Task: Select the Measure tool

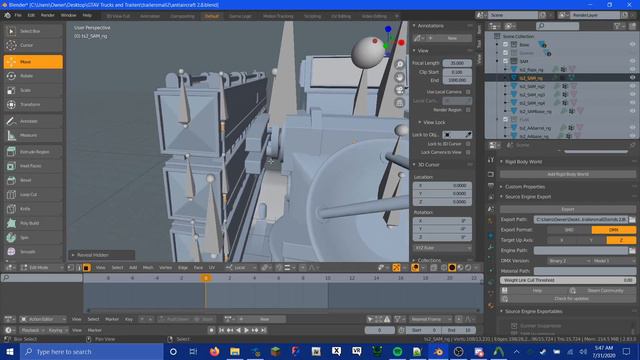Action: click(x=33, y=135)
